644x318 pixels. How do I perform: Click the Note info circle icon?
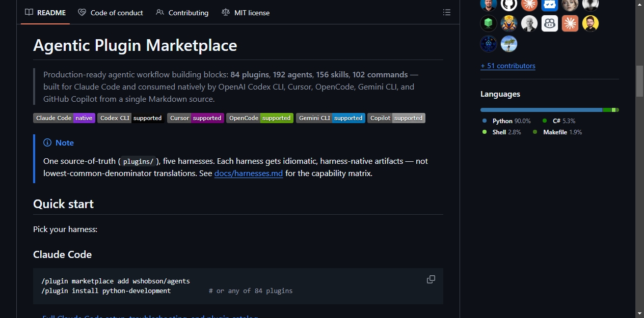pyautogui.click(x=47, y=142)
